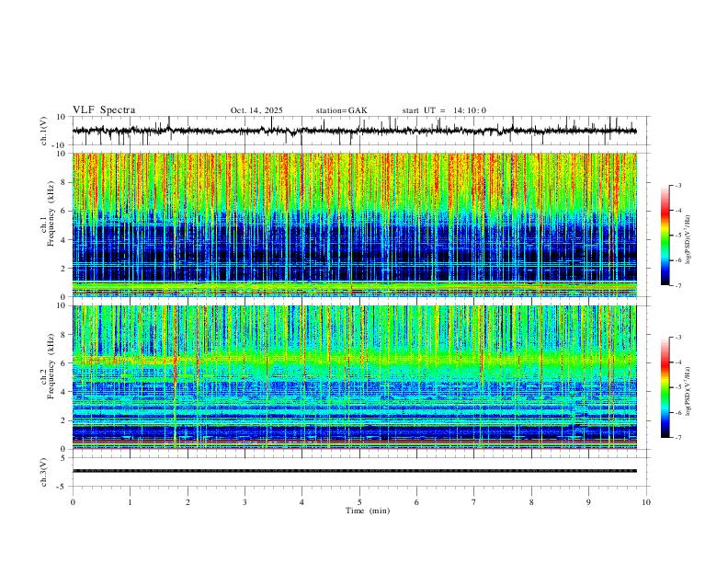
Task: Click the '-5' tick of ch.3(V) axis
Action: [63, 487]
